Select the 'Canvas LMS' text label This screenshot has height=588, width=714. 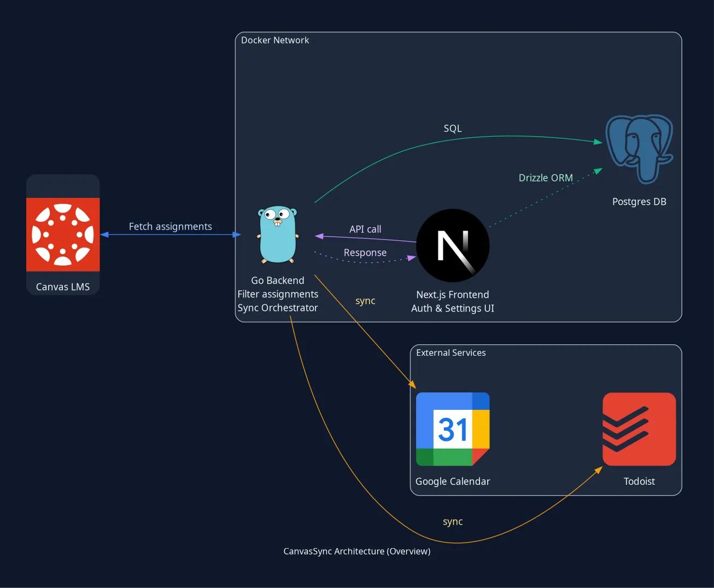63,287
